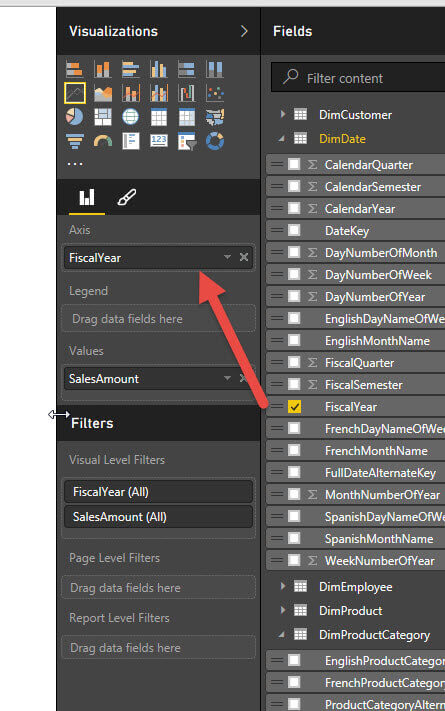Select the Table visualization
This screenshot has width=445, height=711.
coord(159,117)
